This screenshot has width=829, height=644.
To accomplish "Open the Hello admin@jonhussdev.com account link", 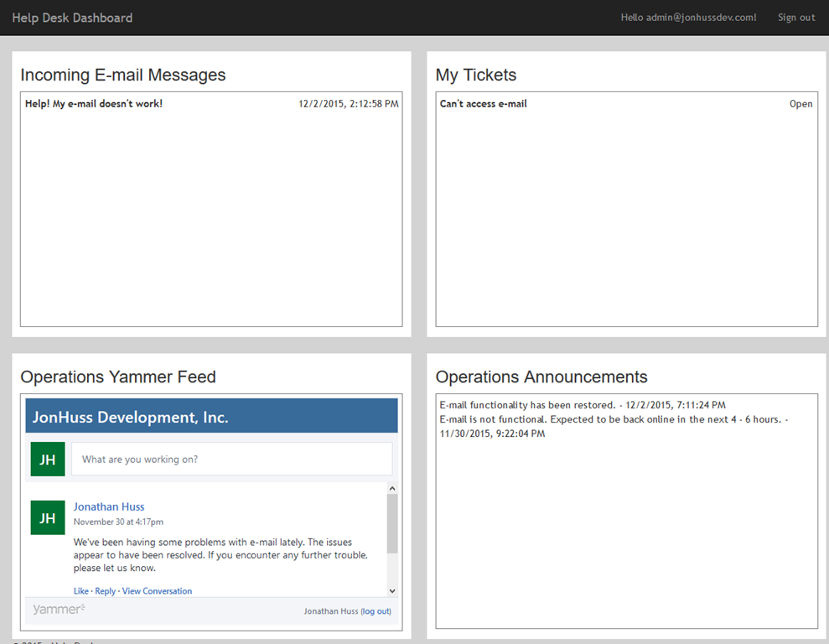I will [x=688, y=18].
